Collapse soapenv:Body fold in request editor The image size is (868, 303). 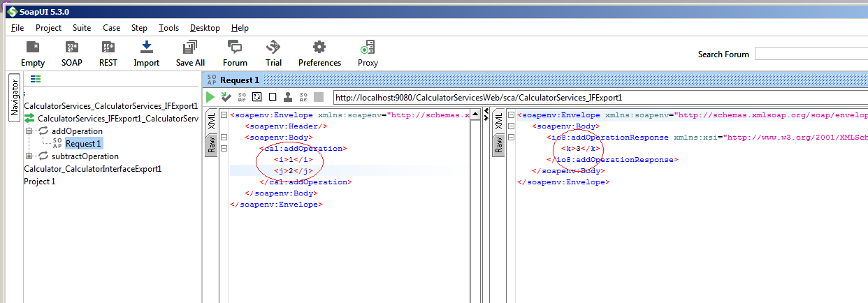pos(223,137)
